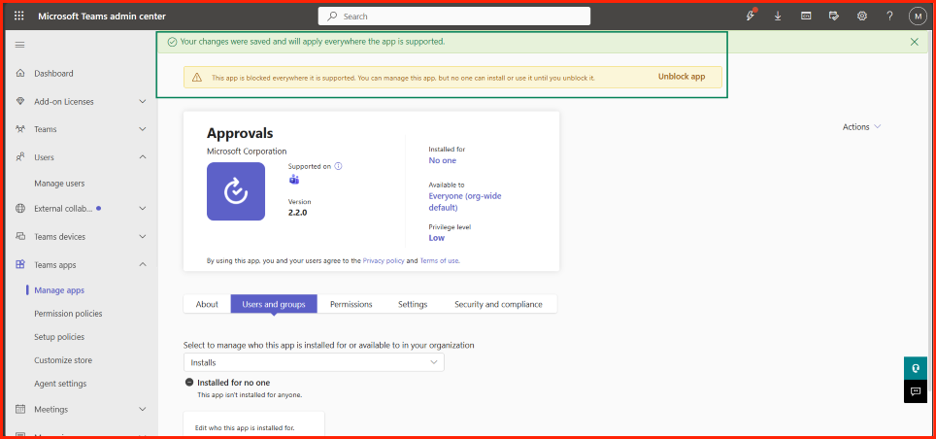The height and width of the screenshot is (439, 936).
Task: Open the app Settings tab
Action: 412,304
